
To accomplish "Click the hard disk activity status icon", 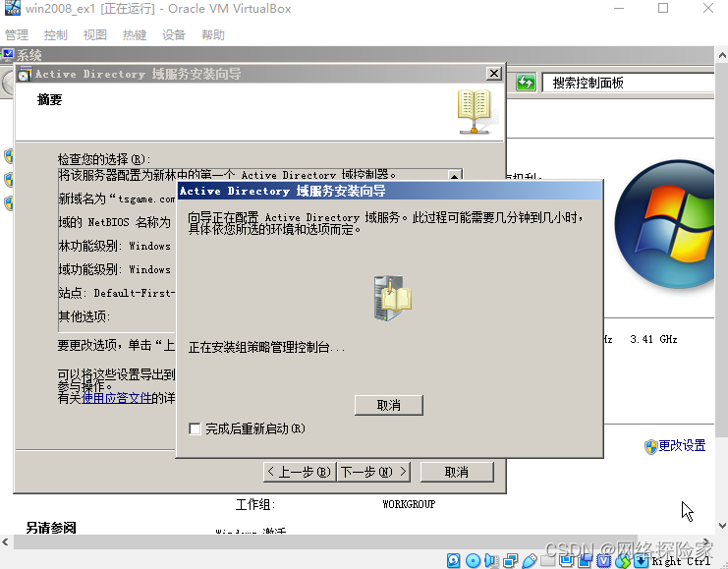I will tap(453, 560).
